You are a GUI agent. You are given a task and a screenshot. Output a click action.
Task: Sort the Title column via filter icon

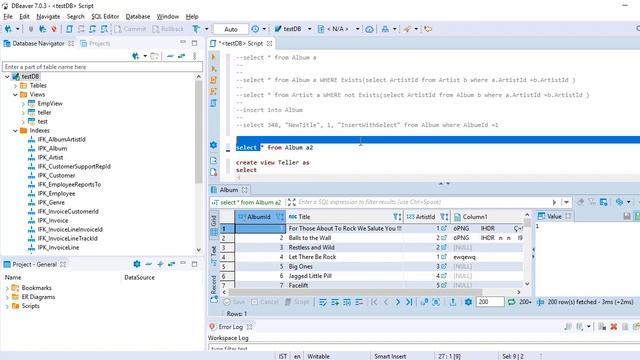pyautogui.click(x=397, y=217)
